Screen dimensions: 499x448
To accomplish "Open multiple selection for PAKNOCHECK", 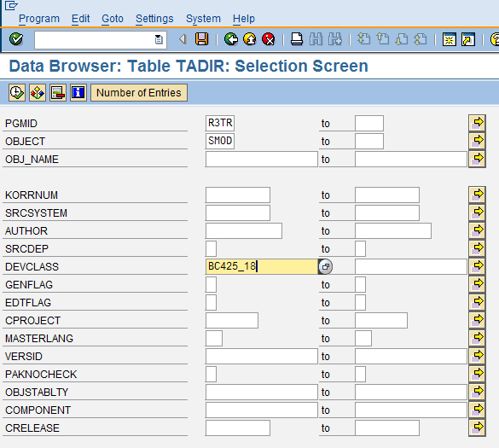I will (x=477, y=374).
